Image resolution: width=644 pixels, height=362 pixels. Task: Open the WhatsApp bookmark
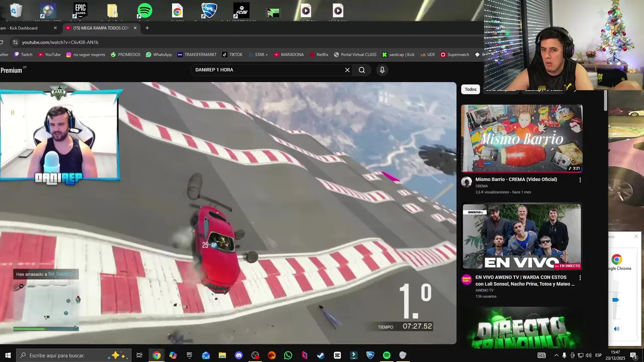click(x=158, y=55)
